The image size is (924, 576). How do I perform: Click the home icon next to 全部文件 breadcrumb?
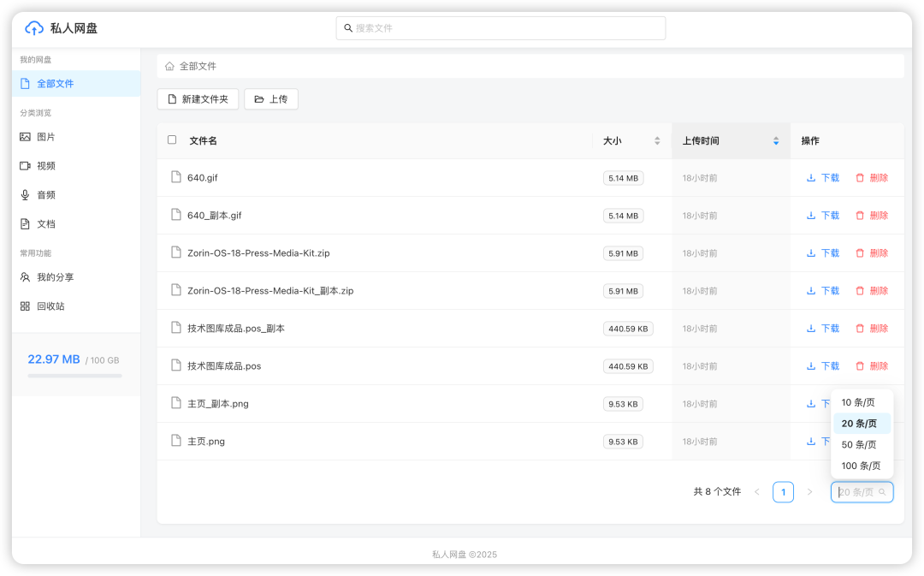pyautogui.click(x=169, y=65)
